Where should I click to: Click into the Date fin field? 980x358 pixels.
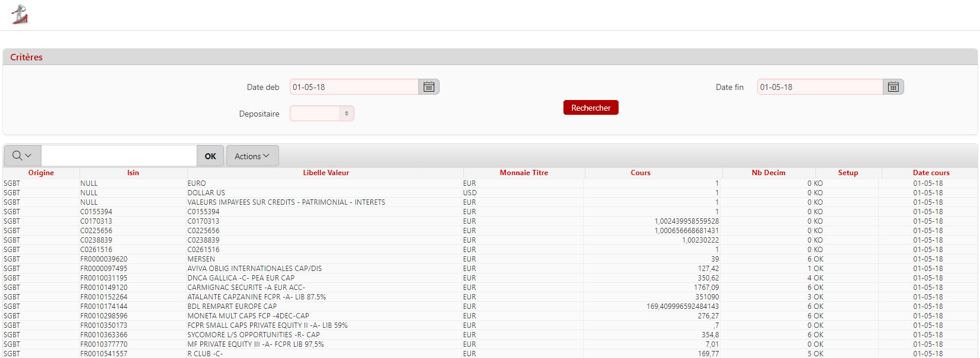pos(819,87)
